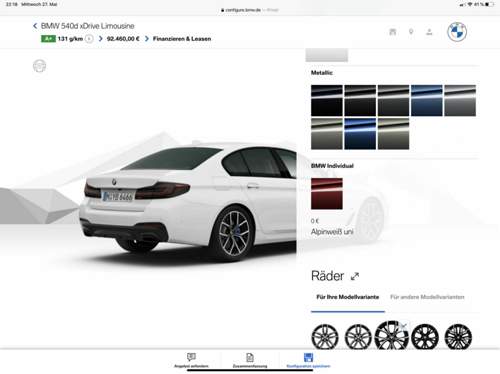Go back using the chevron beside BMW 540d

coord(35,26)
